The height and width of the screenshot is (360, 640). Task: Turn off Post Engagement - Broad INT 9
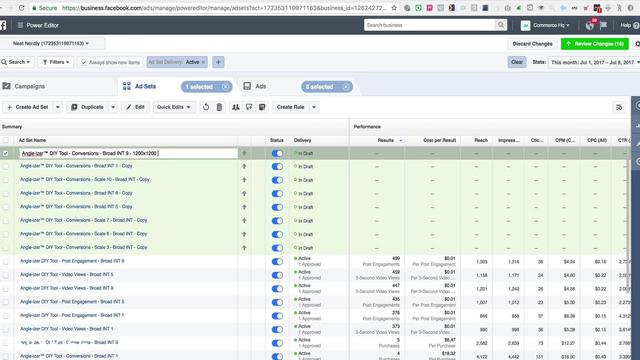(277, 261)
